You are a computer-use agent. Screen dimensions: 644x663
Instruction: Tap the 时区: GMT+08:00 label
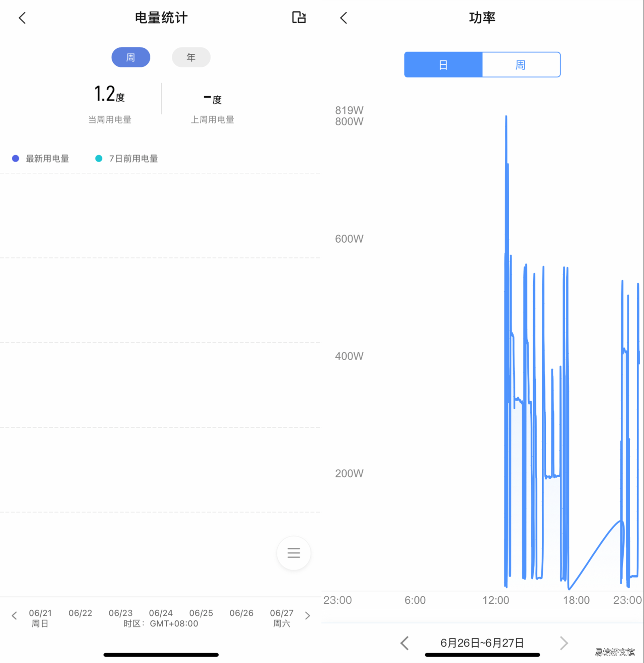[161, 623]
